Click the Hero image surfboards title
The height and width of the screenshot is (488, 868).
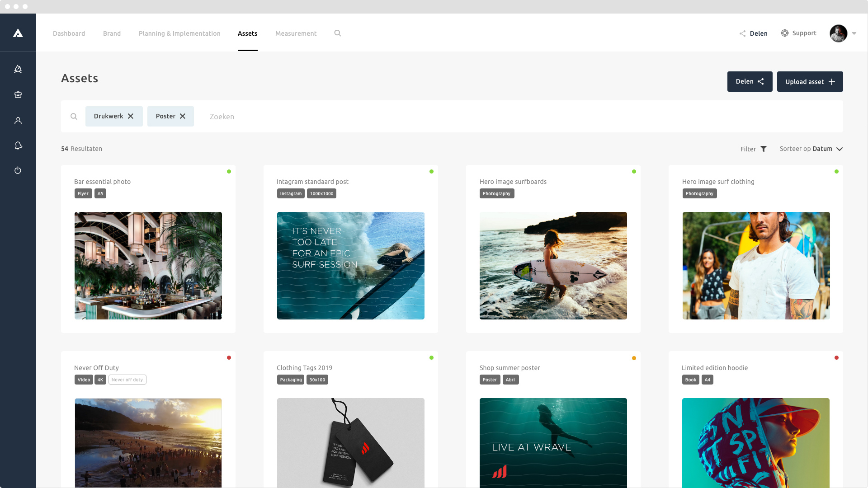tap(513, 182)
